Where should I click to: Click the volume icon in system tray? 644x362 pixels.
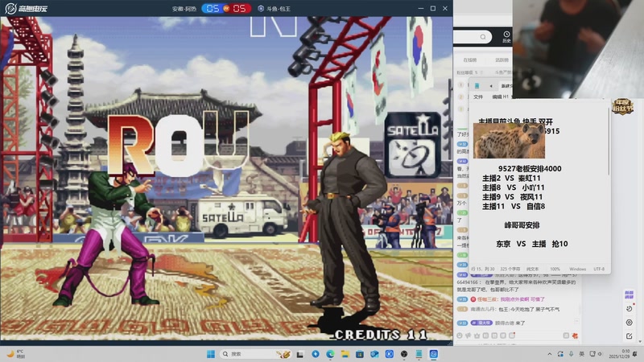600,354
